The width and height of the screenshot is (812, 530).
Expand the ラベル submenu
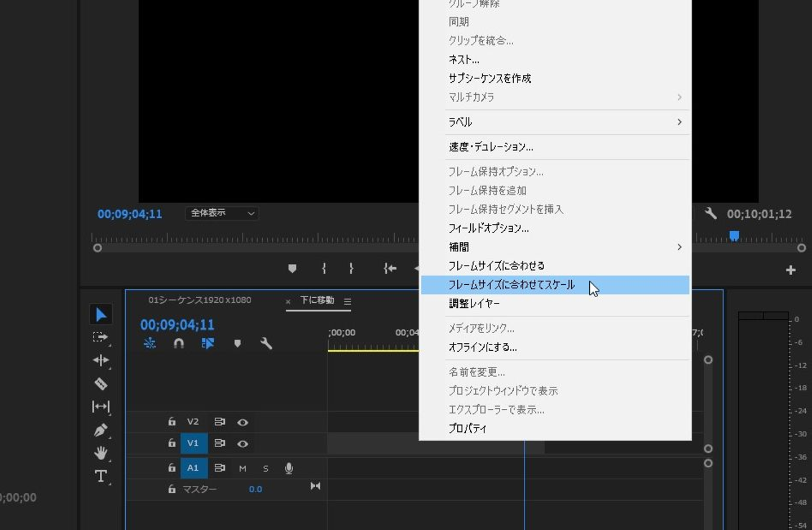tap(564, 122)
